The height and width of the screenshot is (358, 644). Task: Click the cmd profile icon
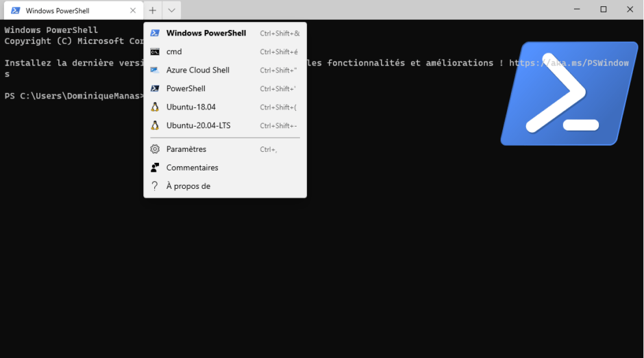pyautogui.click(x=155, y=51)
